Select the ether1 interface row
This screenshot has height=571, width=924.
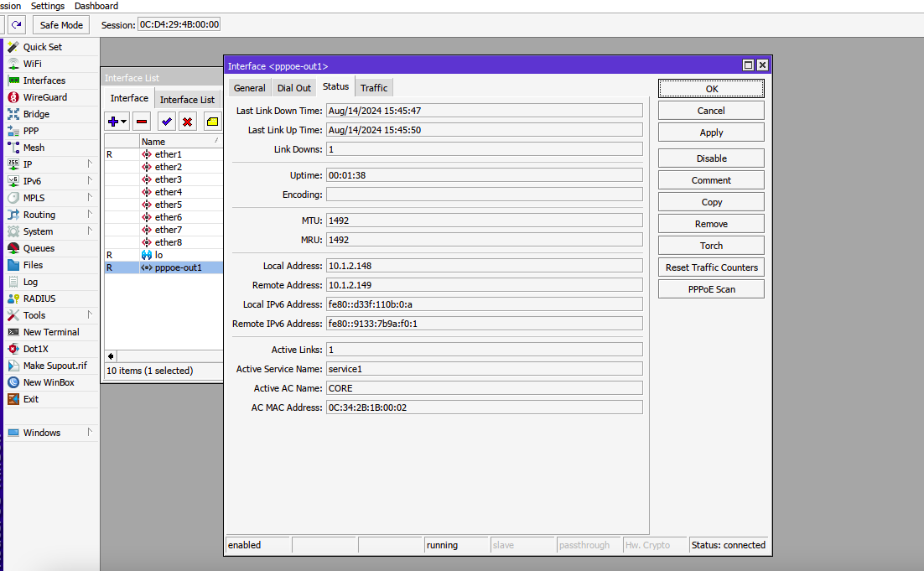pyautogui.click(x=164, y=154)
